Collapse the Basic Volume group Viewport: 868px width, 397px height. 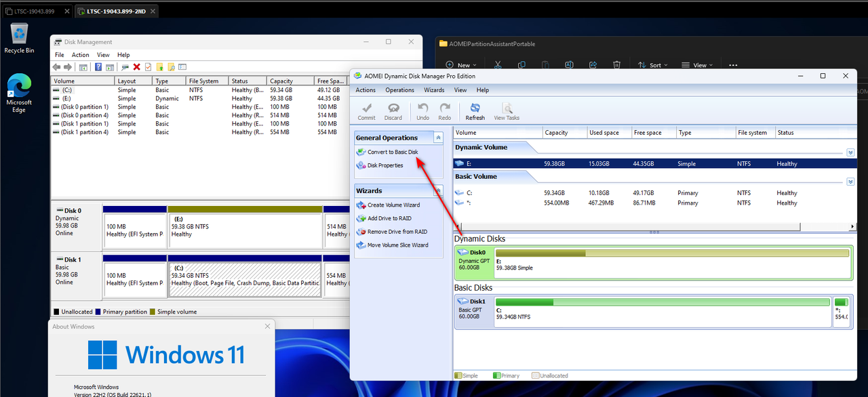click(x=850, y=182)
